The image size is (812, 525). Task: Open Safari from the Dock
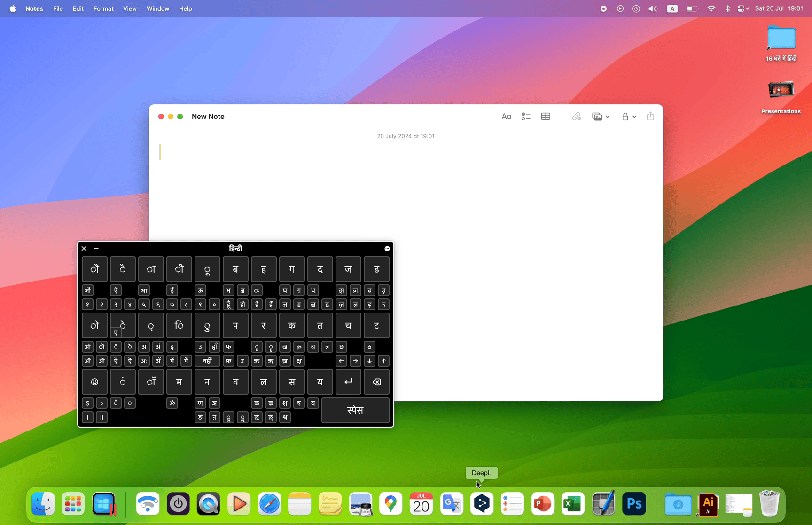tap(270, 504)
